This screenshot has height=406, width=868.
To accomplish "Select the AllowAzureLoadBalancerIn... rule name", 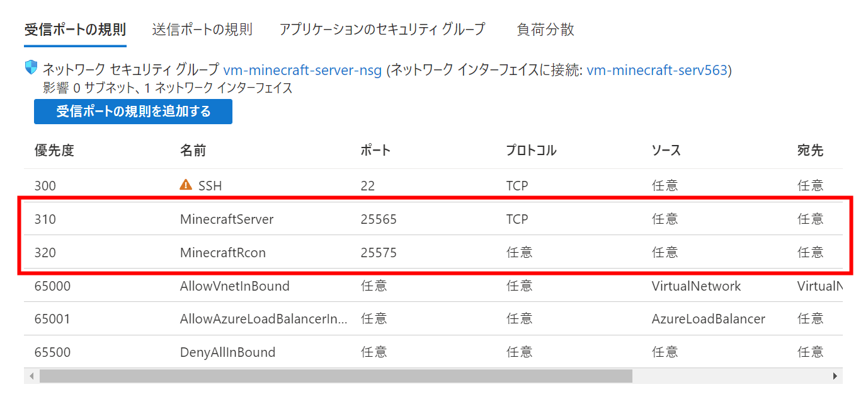I will pyautogui.click(x=264, y=319).
